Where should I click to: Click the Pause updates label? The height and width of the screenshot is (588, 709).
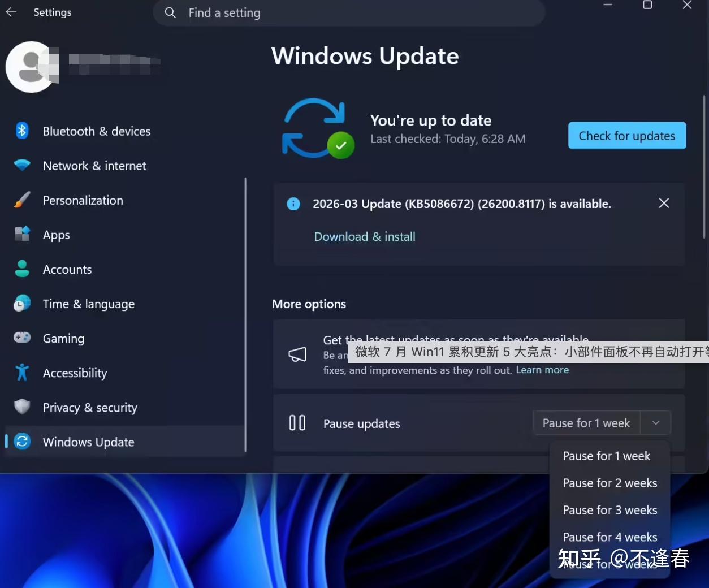(361, 423)
